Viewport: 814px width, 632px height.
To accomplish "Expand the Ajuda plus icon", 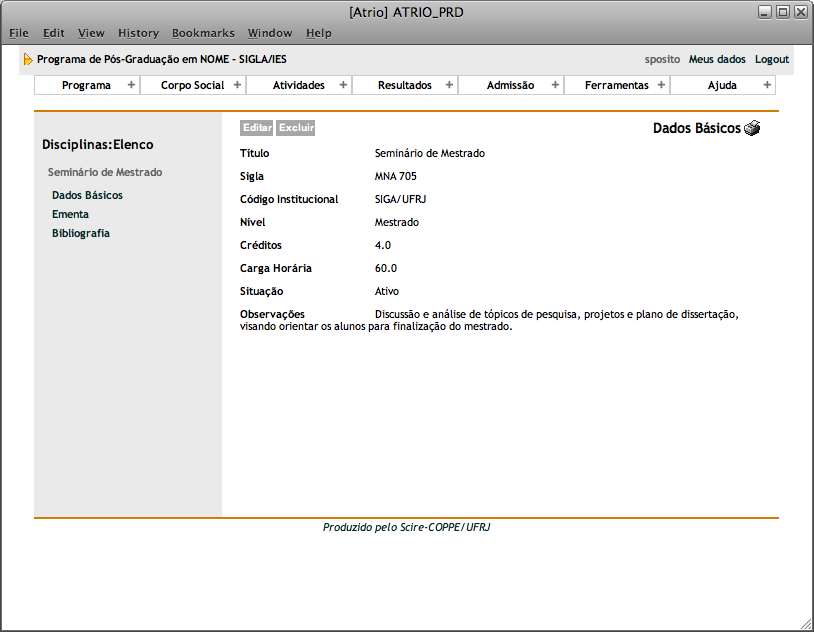I will coord(767,85).
